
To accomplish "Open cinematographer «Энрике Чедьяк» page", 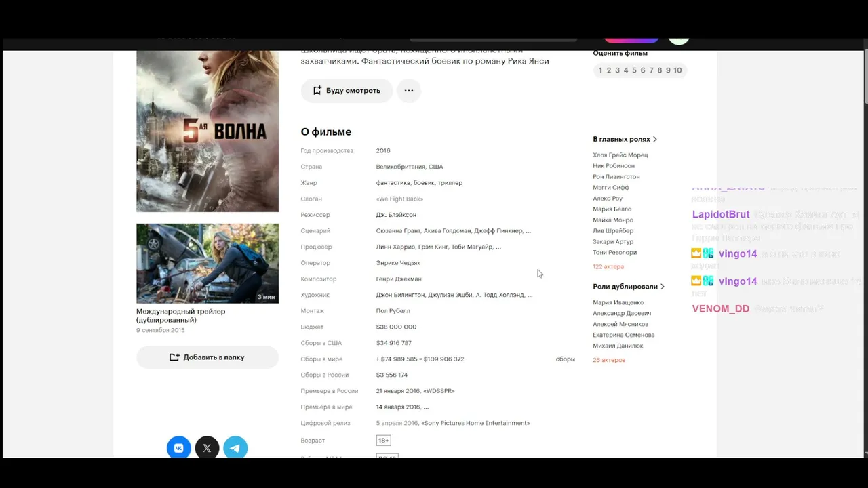I will [x=398, y=263].
